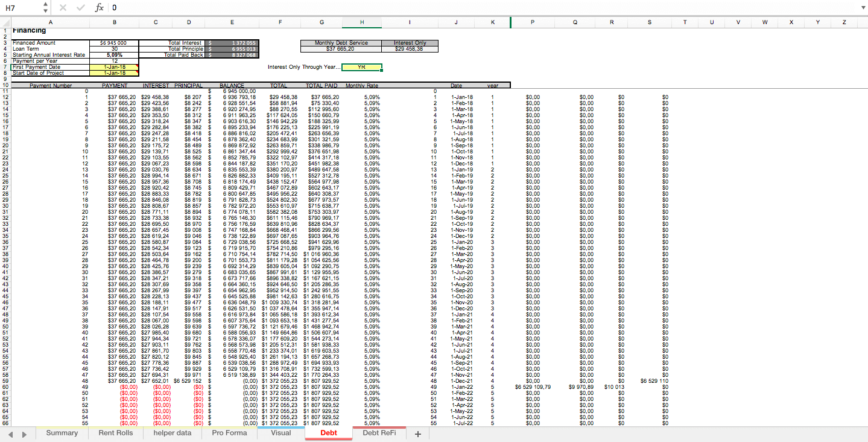Click the principal cell $6 529 152
Viewport: 868px width, 442px height.
[x=188, y=381]
